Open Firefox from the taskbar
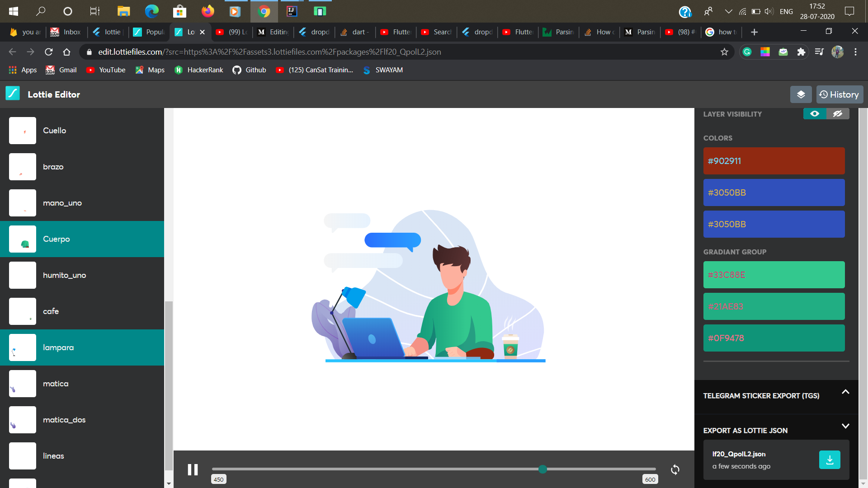Screen dimensions: 868x488 pos(208,11)
